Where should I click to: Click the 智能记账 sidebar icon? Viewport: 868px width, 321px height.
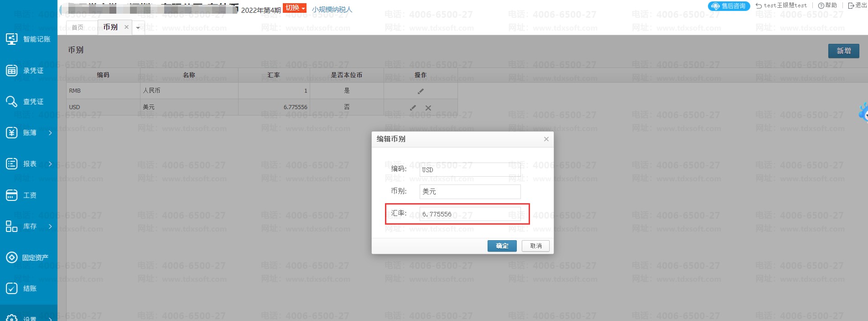pyautogui.click(x=12, y=39)
